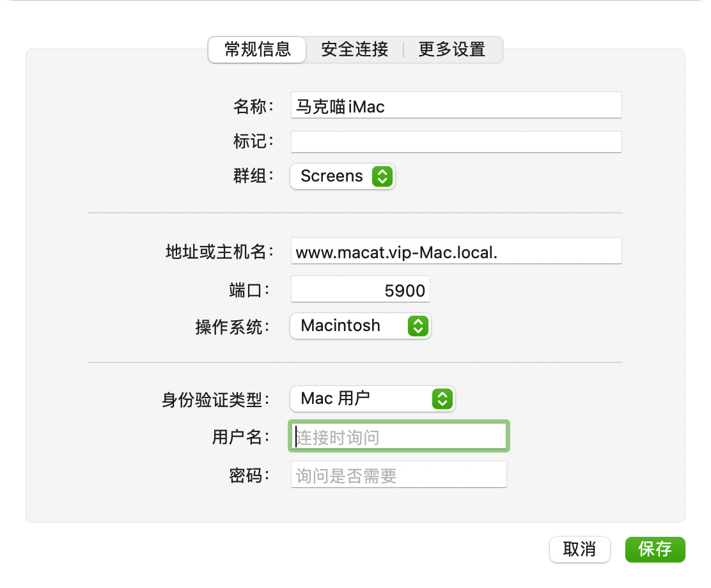Click the 端口 field showing 5900
The image size is (711, 588).
[361, 290]
